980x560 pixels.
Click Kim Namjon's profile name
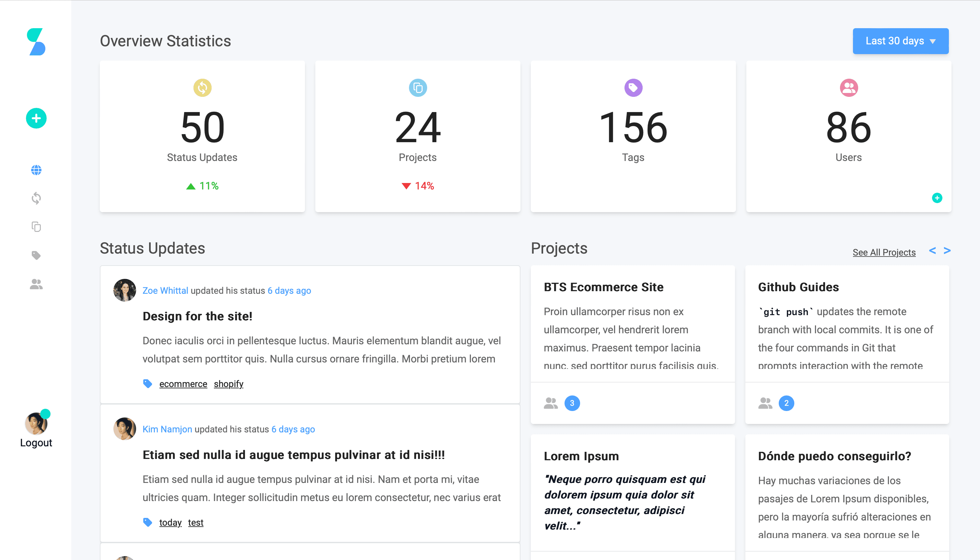pyautogui.click(x=167, y=429)
